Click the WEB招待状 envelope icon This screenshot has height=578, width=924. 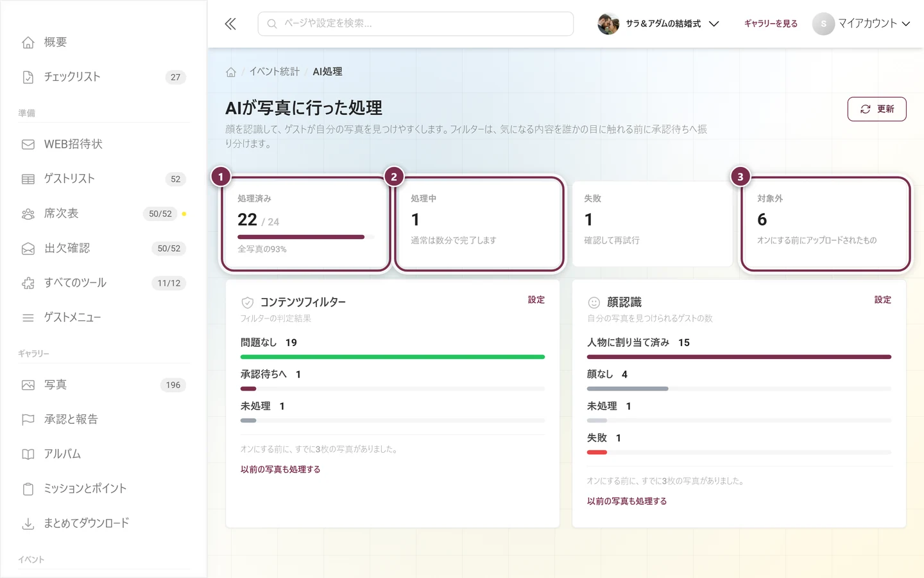tap(28, 144)
